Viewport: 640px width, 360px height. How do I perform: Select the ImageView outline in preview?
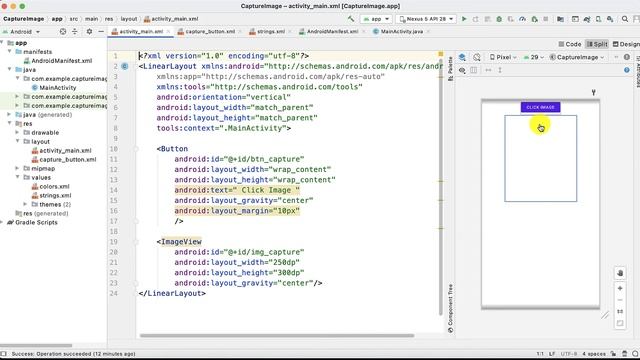click(540, 158)
